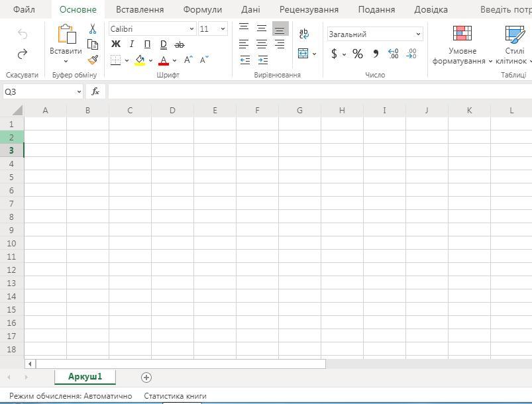
Task: Select the Аркуш1 sheet tab
Action: (x=85, y=377)
